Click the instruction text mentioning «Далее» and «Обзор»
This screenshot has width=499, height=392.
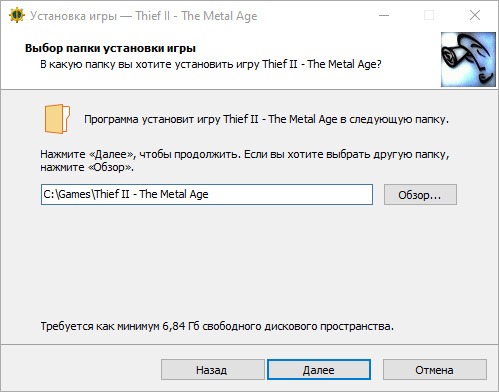pyautogui.click(x=245, y=161)
